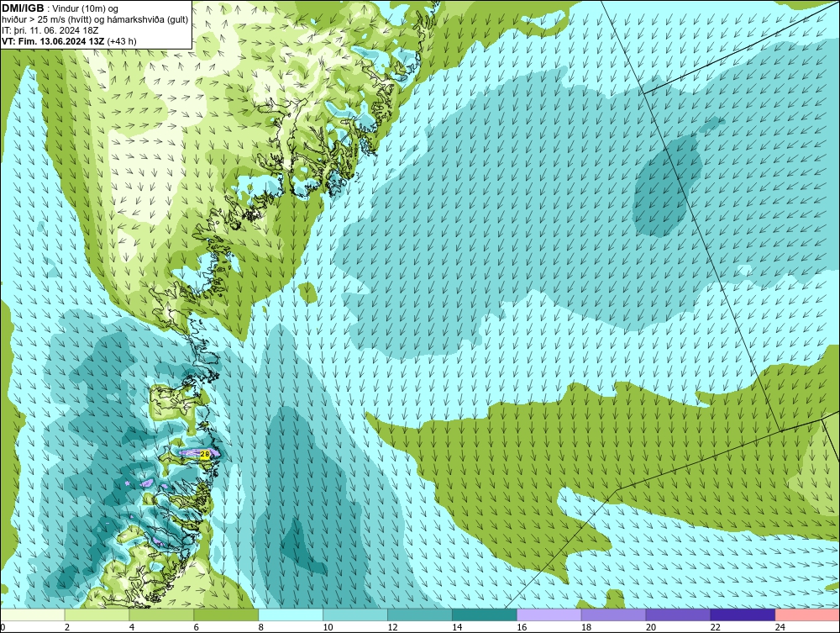840x633 pixels.
Task: Click the 20–22 m/s violet legend swatch
Action: pos(678,615)
